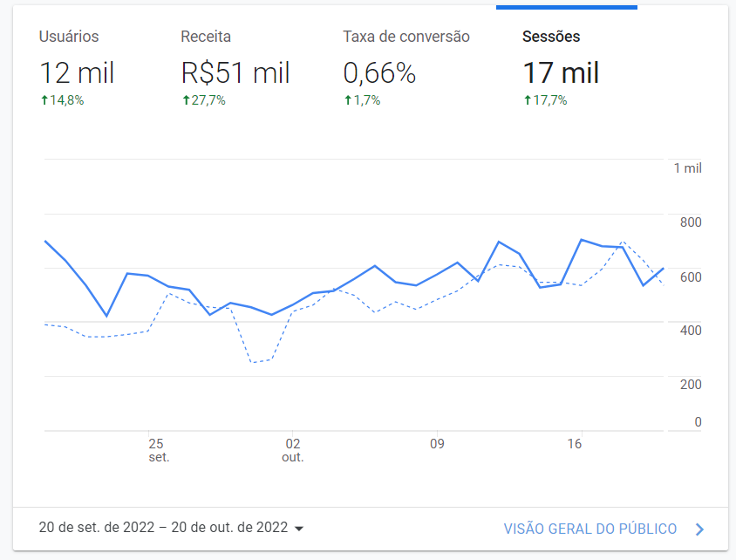736x560 pixels.
Task: Open the date range dropdown caret
Action: (x=299, y=529)
